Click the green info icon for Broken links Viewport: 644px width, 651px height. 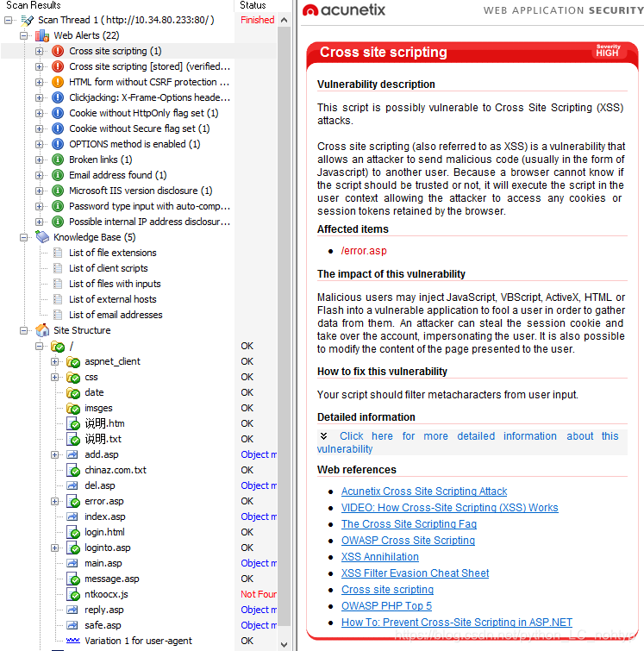point(58,160)
